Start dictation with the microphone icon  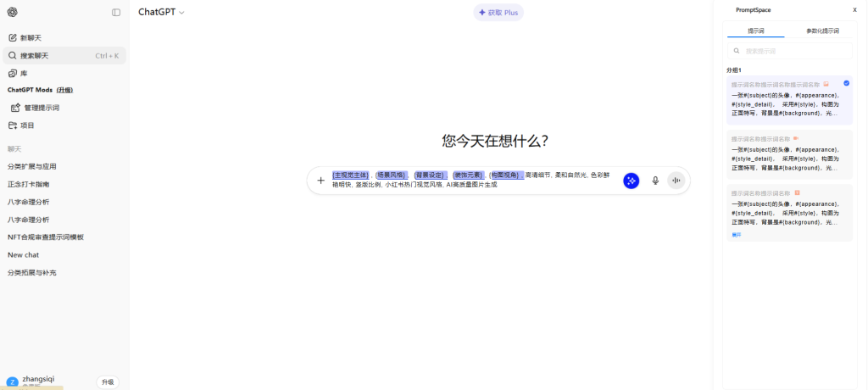click(655, 181)
